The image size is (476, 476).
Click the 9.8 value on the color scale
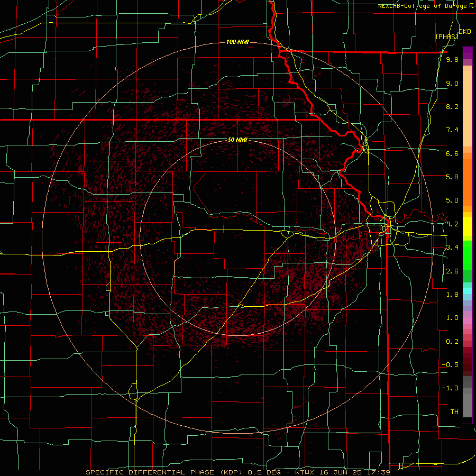tap(452, 60)
